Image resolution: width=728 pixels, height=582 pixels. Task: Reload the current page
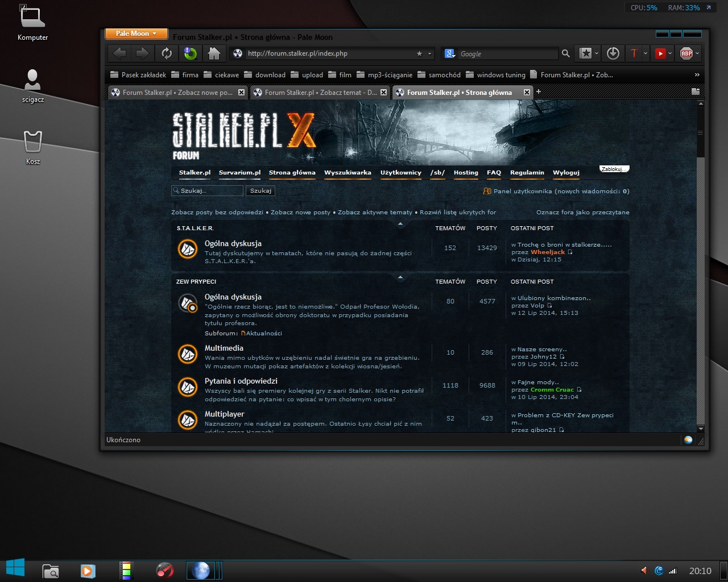click(167, 53)
